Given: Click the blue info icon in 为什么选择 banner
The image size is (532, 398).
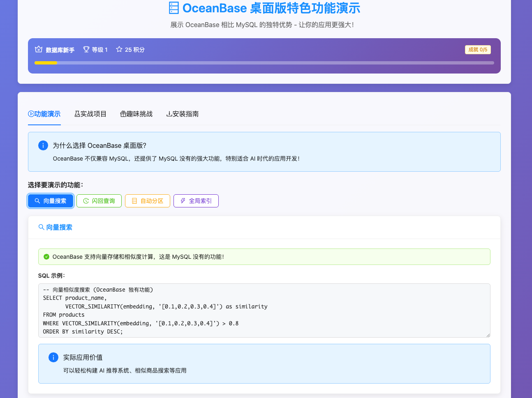Looking at the screenshot, I should pyautogui.click(x=43, y=145).
